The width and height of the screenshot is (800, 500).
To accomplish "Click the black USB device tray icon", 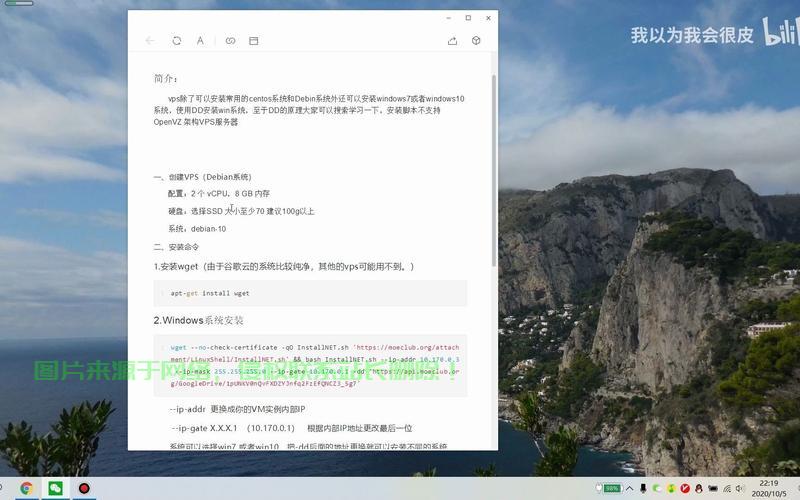I will tap(643, 488).
